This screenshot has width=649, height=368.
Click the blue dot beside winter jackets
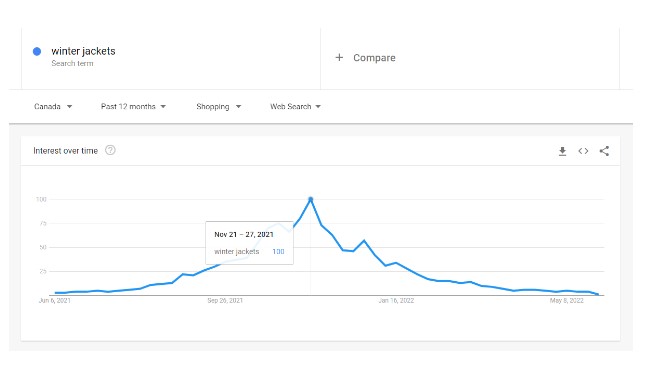(37, 51)
